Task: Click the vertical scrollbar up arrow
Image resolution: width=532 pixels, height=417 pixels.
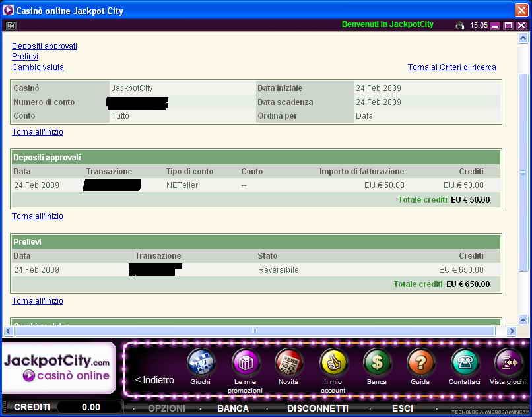Action: click(x=523, y=38)
